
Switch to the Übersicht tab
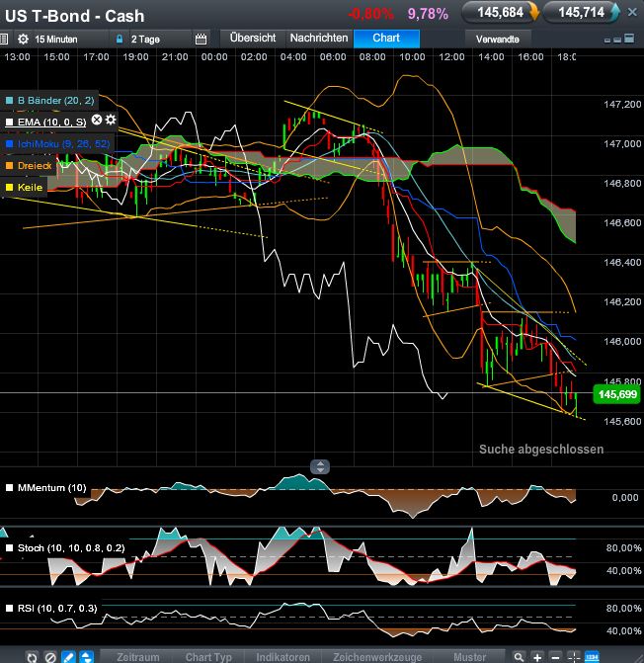[x=253, y=39]
